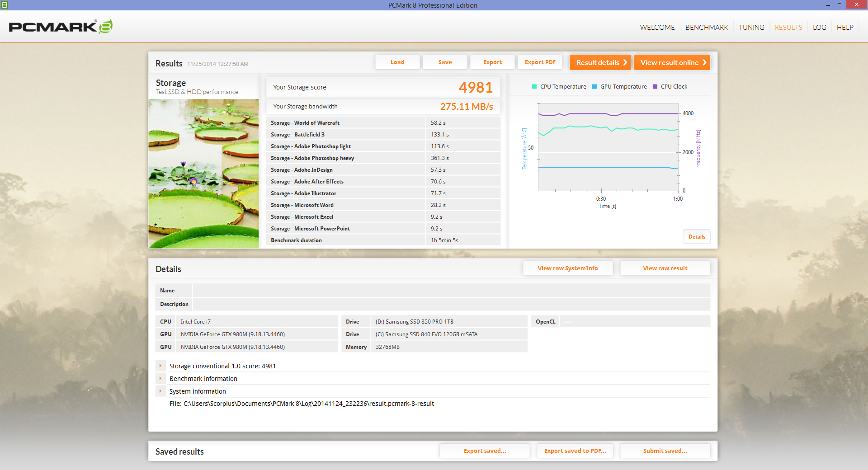868x470 pixels.
Task: Click the Load button
Action: [x=397, y=62]
